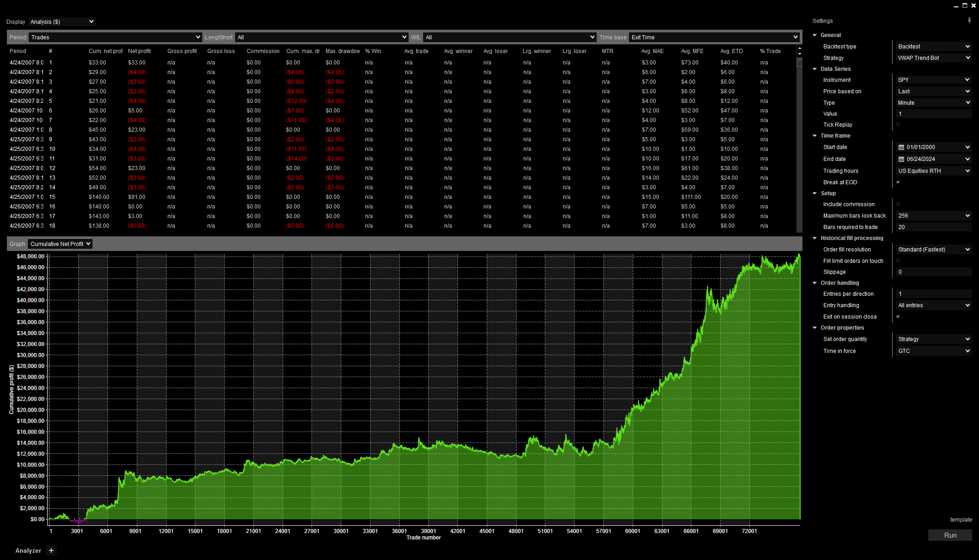Viewport: 979px width, 560px height.
Task: Open the Instrument SPY dropdown
Action: tap(933, 80)
